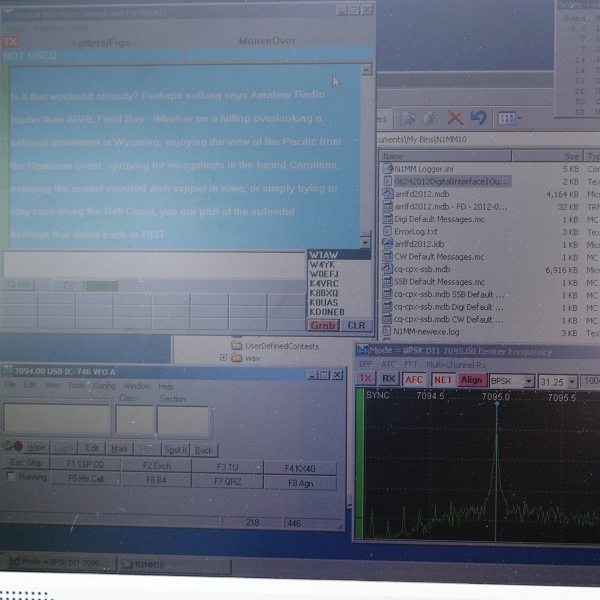Click the red dot indicator beside Wipe
Viewport: 600px width, 600px height.
pos(18,446)
